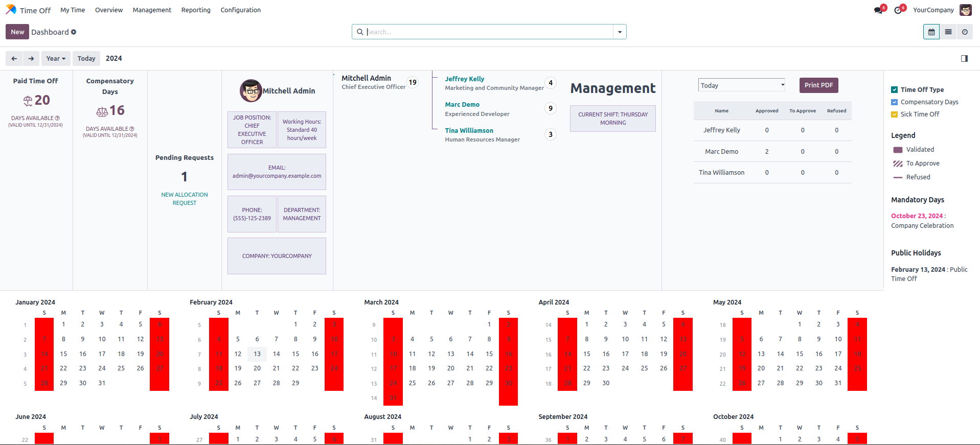Open the Dashboard settings gear
The width and height of the screenshot is (980, 445).
pos(74,32)
